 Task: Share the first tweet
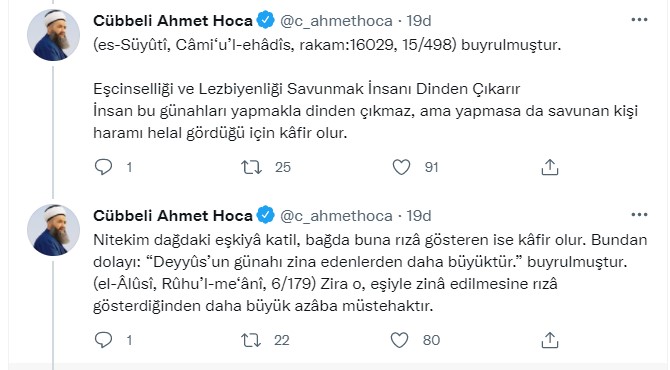point(550,167)
